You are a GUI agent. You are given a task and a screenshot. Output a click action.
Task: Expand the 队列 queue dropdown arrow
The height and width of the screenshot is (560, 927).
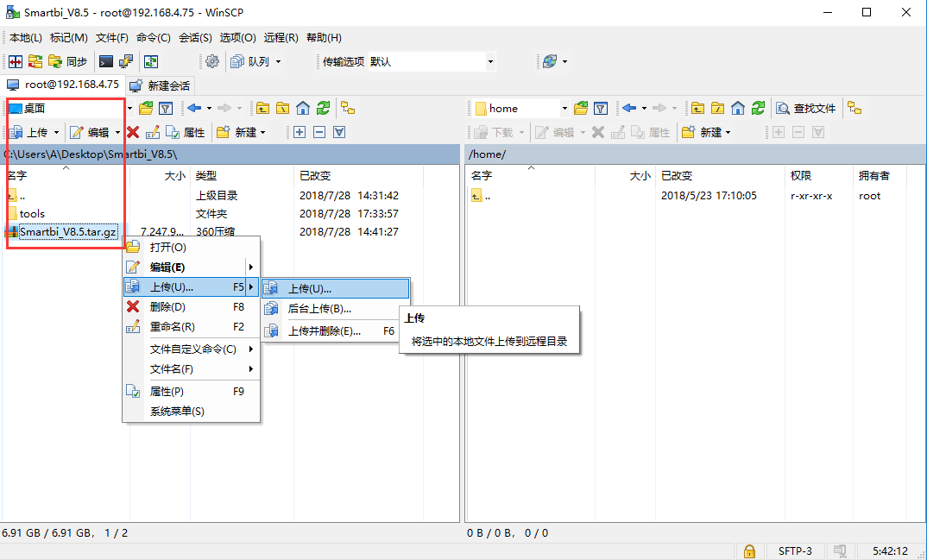(279, 61)
